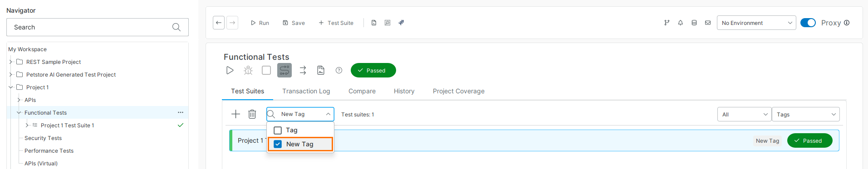Toggle the Proxy switch off
The image size is (868, 169).
(808, 23)
